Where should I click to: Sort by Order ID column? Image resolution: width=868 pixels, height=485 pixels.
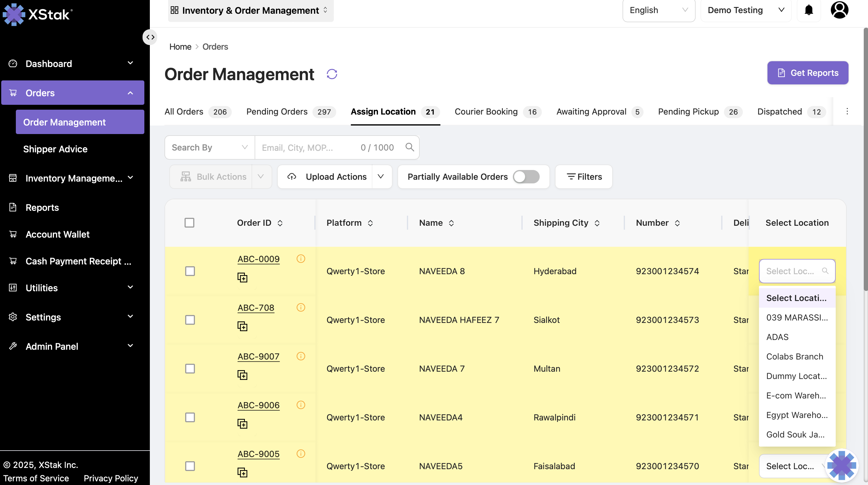[280, 223]
